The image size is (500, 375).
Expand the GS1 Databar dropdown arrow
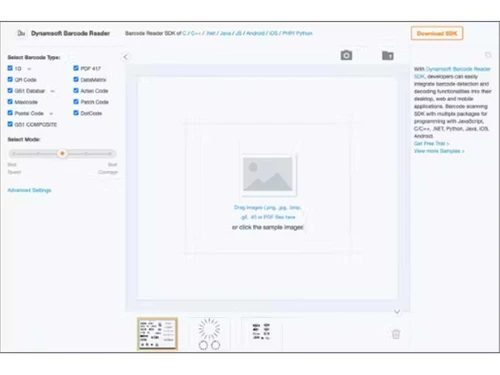click(x=53, y=91)
